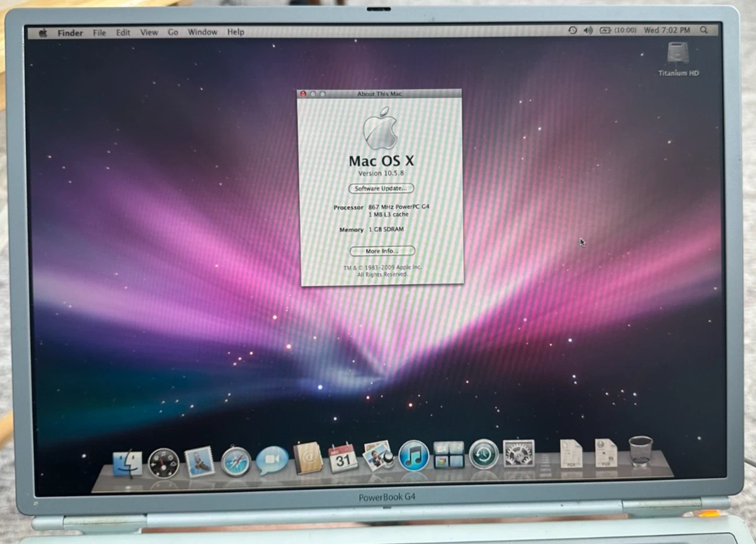Open the Window menu

click(x=202, y=32)
